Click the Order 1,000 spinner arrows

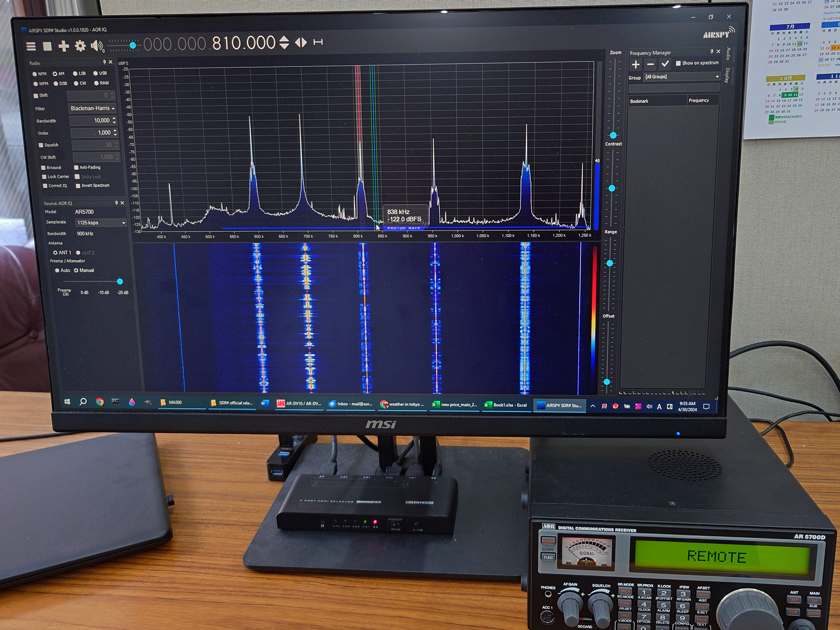coord(115,133)
